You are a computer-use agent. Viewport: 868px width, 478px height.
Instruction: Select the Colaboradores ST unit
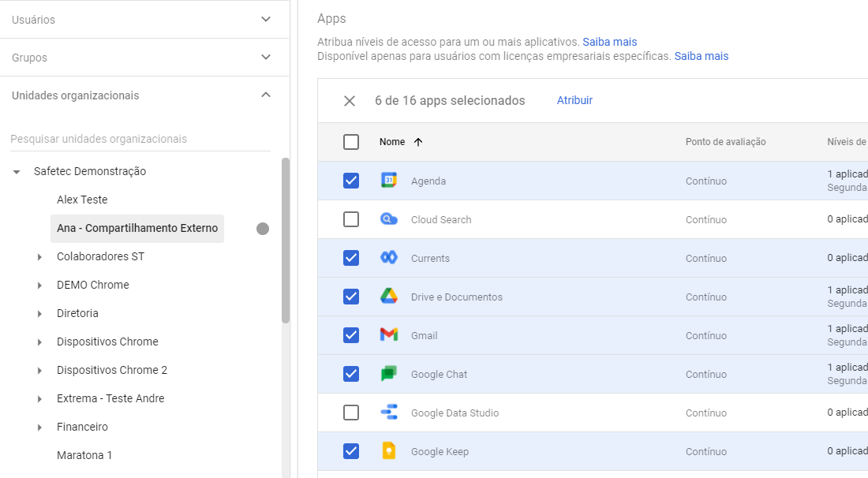tap(100, 256)
